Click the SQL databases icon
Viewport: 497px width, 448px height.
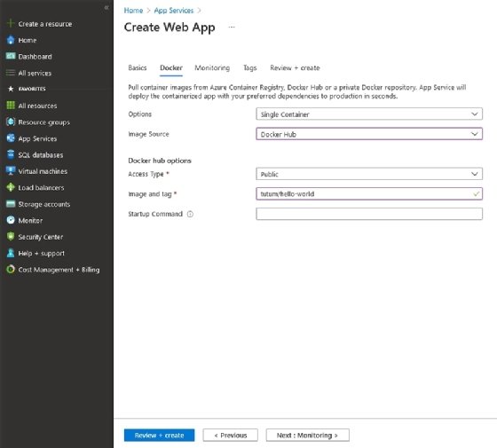point(11,154)
